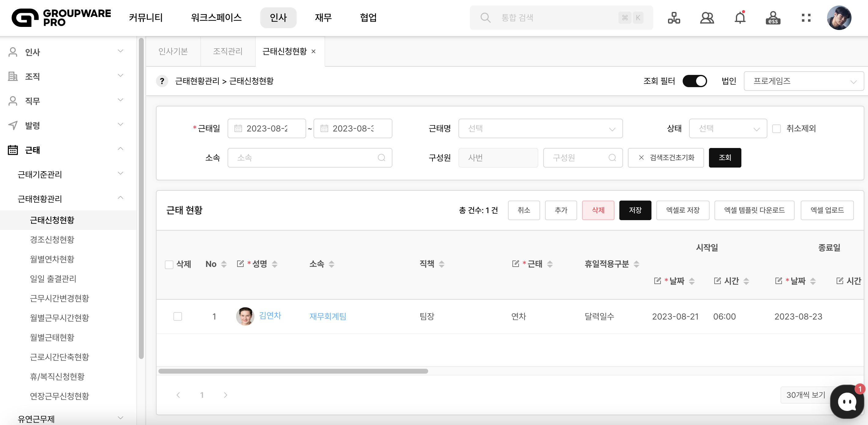Check the 취소제외 checkbox

(x=776, y=129)
